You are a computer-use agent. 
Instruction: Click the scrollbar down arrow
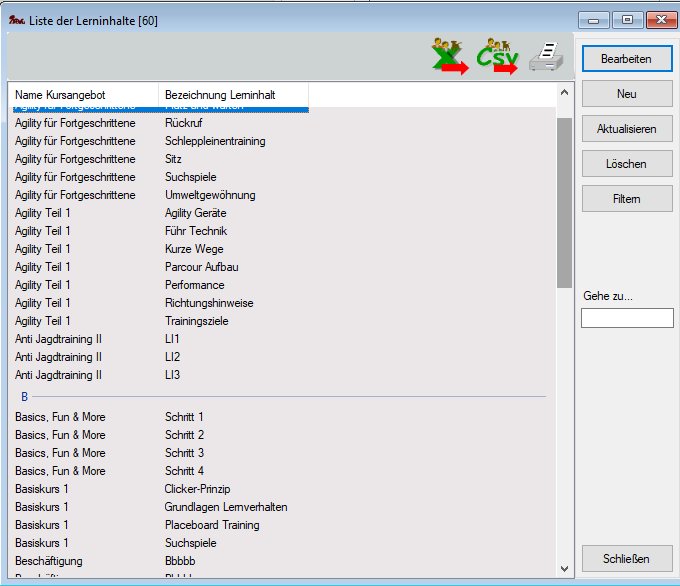[564, 568]
